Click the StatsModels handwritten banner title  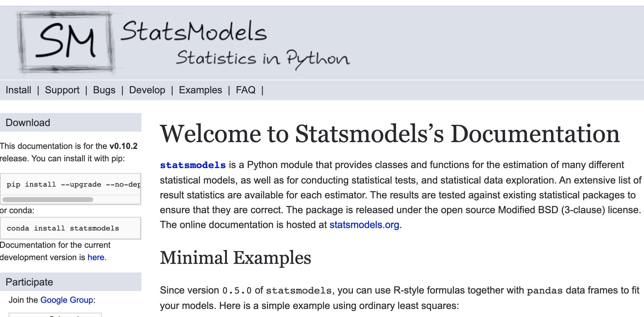tap(194, 32)
